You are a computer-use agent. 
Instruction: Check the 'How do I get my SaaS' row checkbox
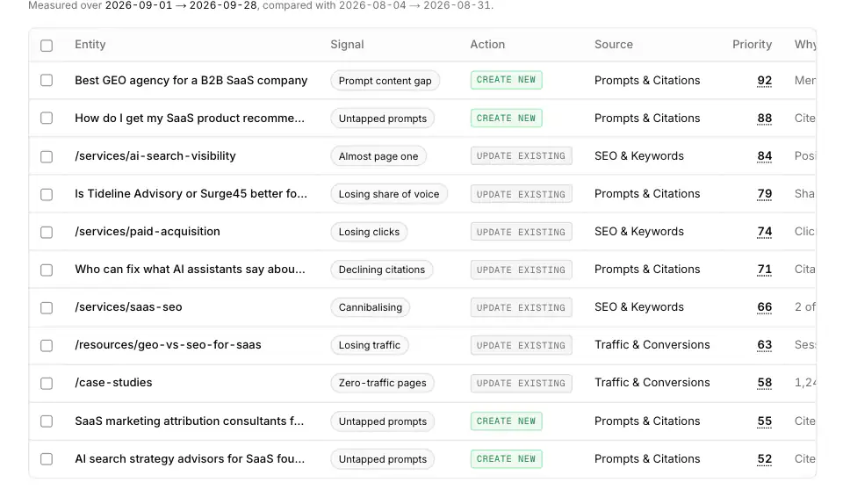point(47,119)
